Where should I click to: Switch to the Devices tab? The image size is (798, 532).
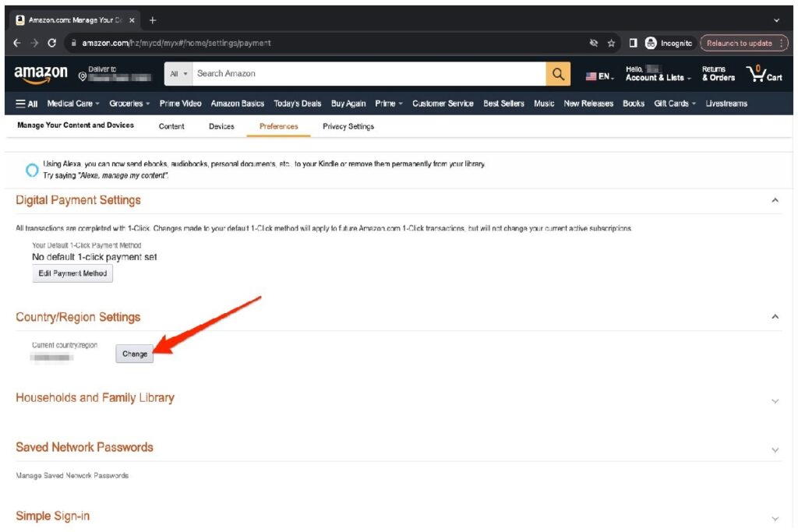click(221, 127)
